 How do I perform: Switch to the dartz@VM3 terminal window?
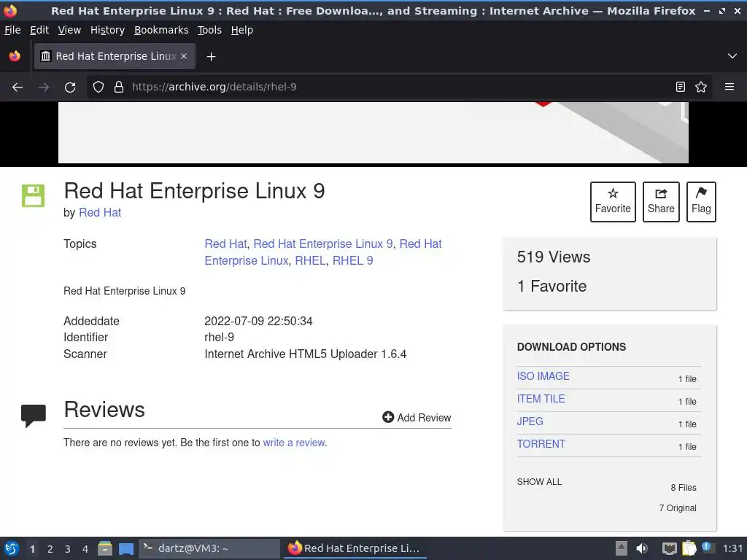coord(209,548)
